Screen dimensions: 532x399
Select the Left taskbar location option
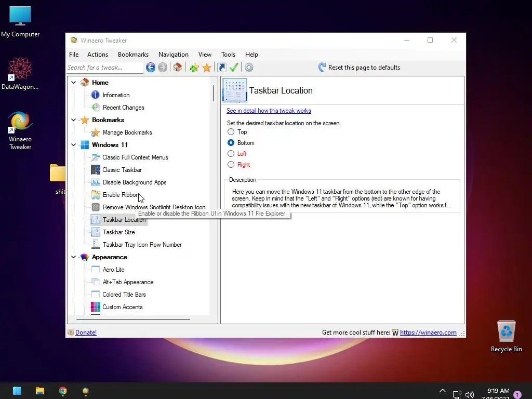tap(231, 154)
